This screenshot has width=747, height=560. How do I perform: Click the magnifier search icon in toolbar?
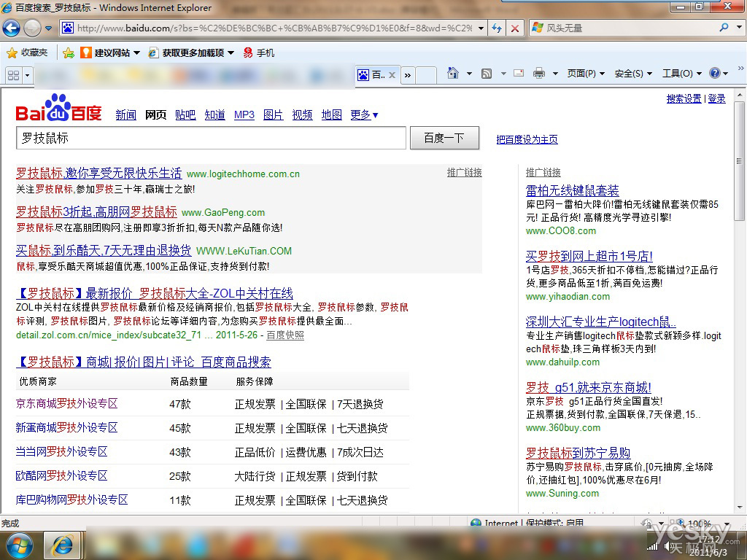tap(724, 28)
